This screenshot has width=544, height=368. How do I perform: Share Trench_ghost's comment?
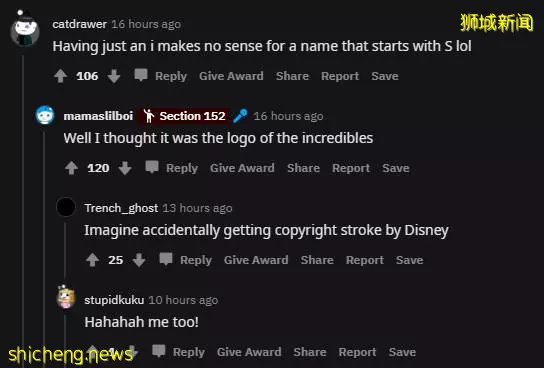click(317, 260)
